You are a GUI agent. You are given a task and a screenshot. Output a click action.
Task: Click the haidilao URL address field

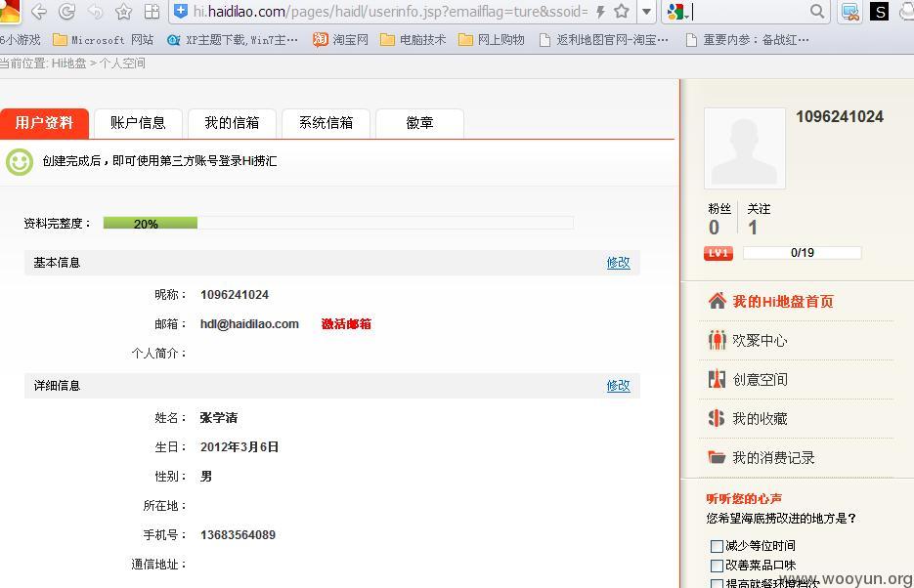(x=391, y=11)
